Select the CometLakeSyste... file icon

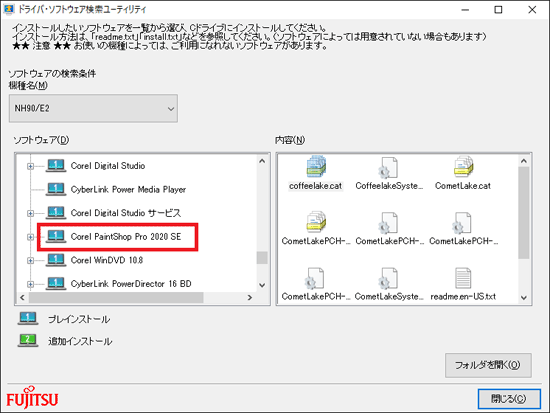click(388, 278)
